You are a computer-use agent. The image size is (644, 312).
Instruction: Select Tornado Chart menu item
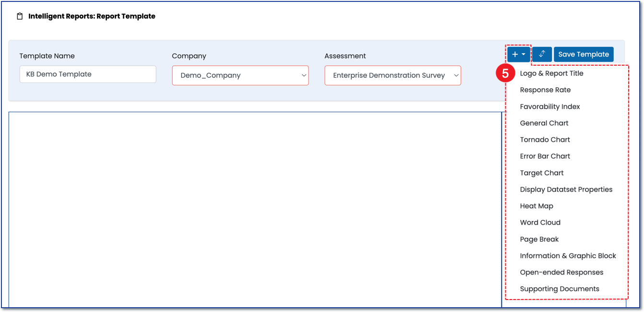545,140
